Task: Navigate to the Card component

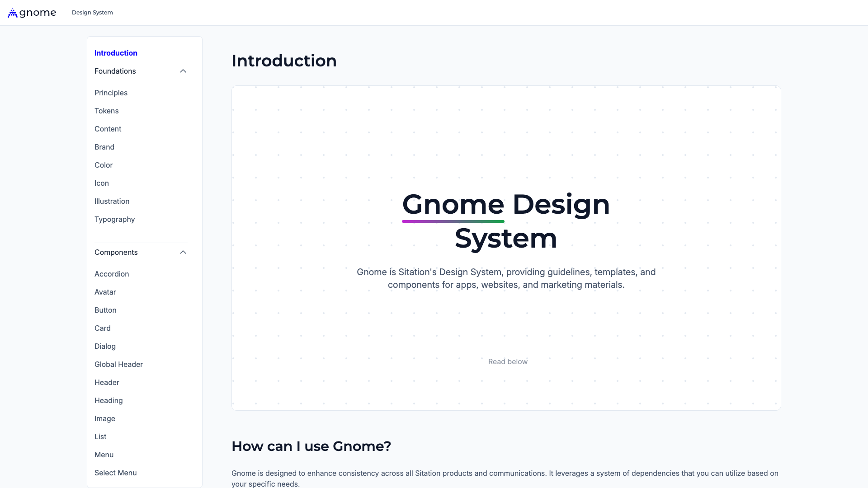Action: coord(103,328)
